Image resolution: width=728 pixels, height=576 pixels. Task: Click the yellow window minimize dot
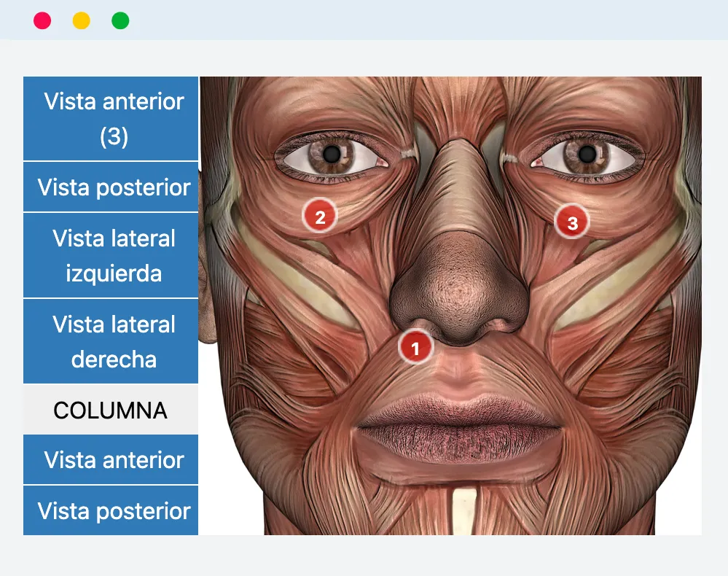(81, 20)
